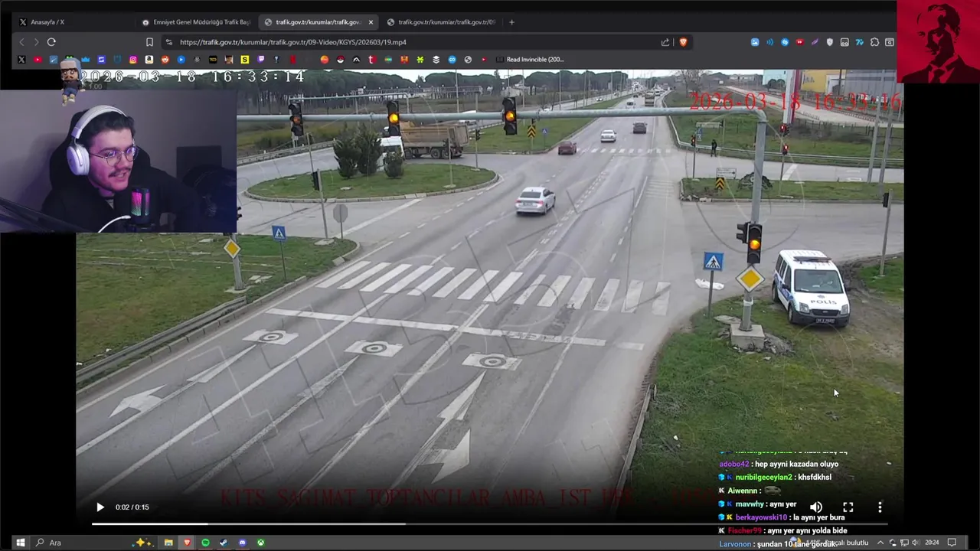Switch to Emniyet Genel Müdürlüğü Trafik tab
Screen dimensions: 980x551
[x=196, y=22]
